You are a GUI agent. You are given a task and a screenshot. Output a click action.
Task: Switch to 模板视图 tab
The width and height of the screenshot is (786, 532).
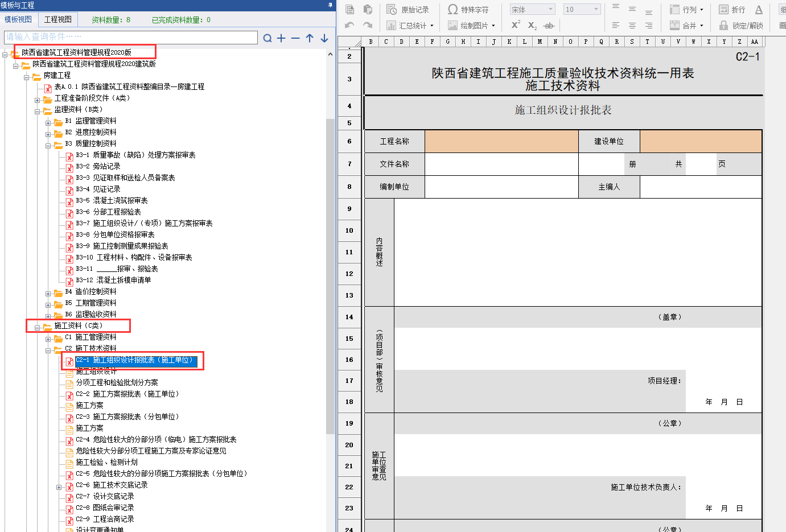click(18, 19)
